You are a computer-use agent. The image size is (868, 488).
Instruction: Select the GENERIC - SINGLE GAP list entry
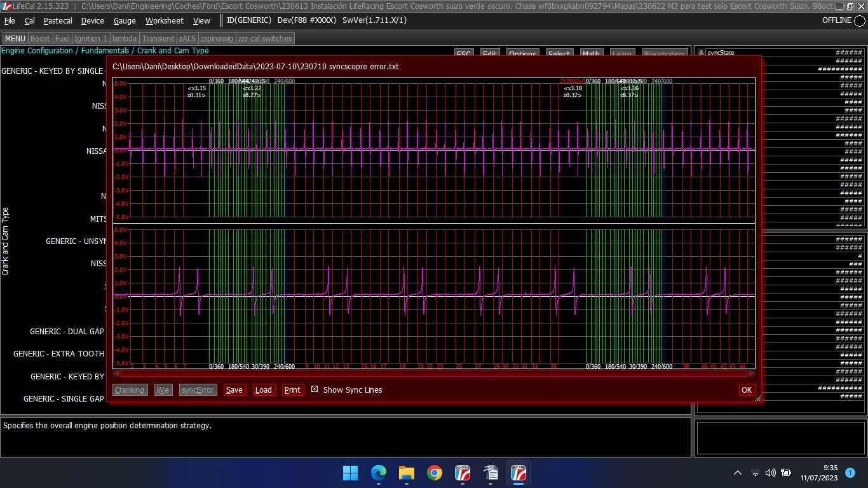pos(64,399)
